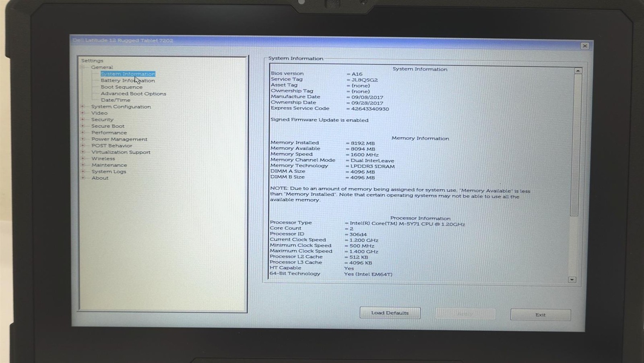Select the Secure Boot category

tap(108, 126)
